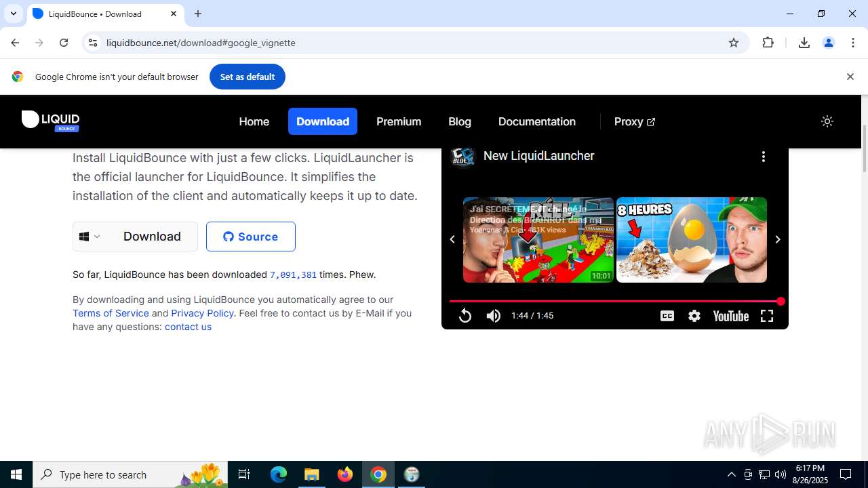Click the LiquidBounce logo
868x488 pixels.
(50, 121)
